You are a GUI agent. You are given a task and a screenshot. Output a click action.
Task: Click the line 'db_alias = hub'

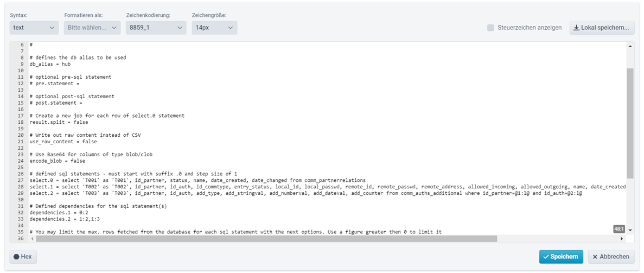[49, 64]
